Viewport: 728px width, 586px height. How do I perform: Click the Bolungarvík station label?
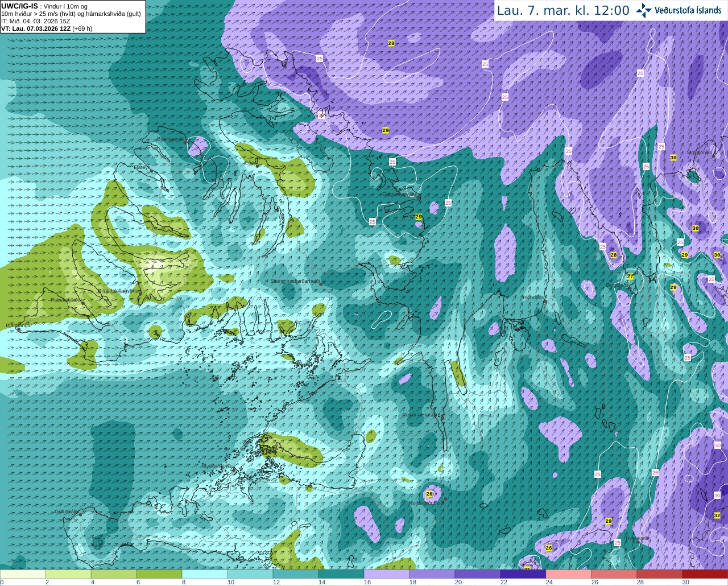click(170, 138)
